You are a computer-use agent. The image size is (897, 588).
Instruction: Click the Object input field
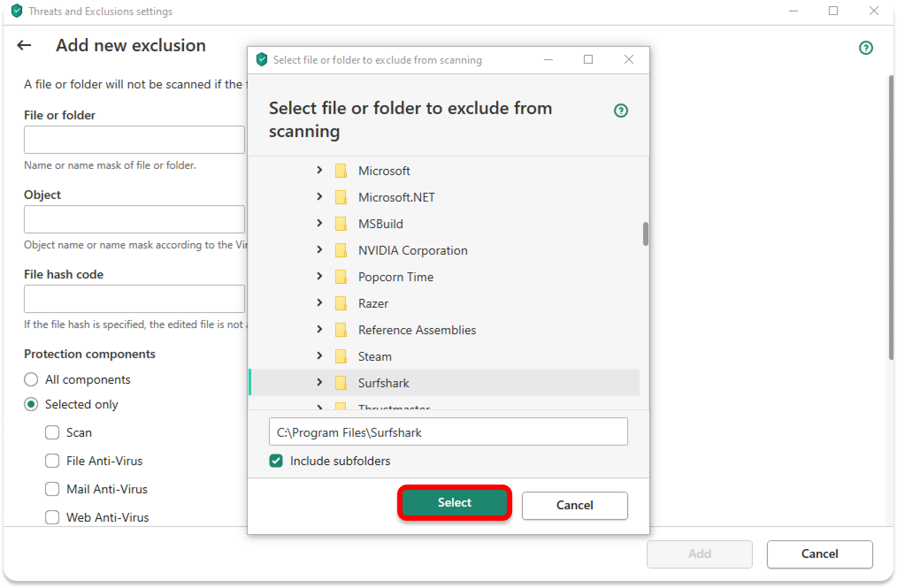click(x=134, y=219)
